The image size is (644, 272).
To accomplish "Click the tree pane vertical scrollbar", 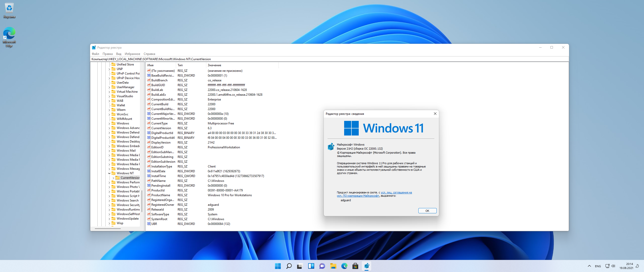I will tap(142, 201).
